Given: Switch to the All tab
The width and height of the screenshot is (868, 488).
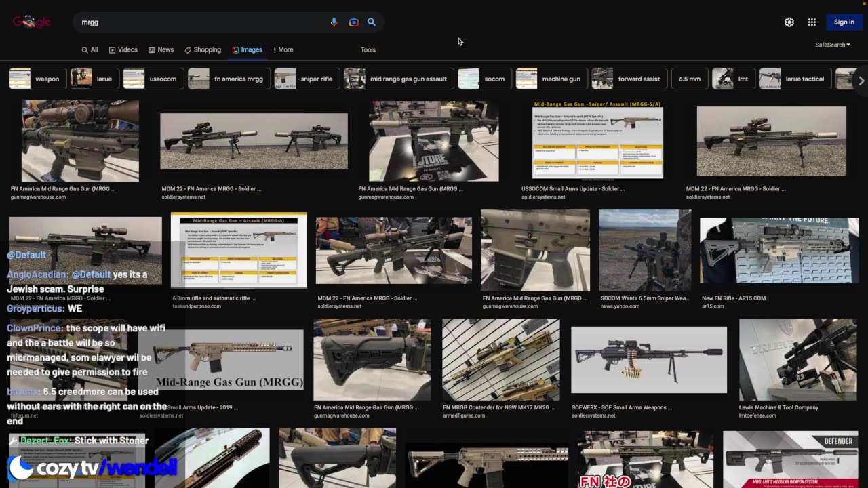Looking at the screenshot, I should [90, 50].
